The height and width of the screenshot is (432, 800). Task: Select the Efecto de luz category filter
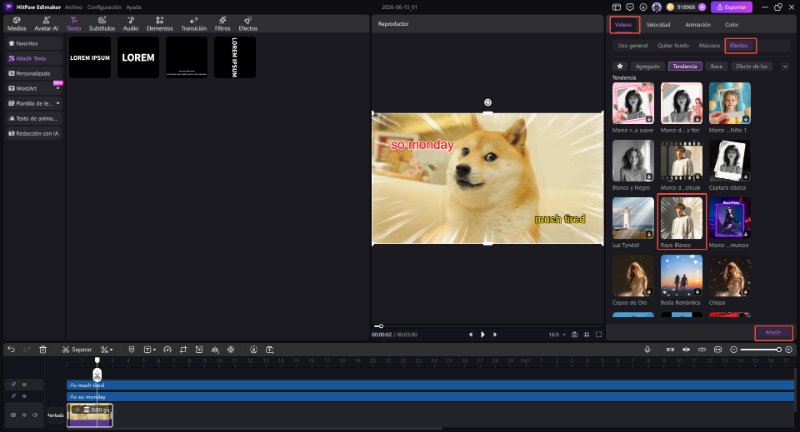(752, 66)
